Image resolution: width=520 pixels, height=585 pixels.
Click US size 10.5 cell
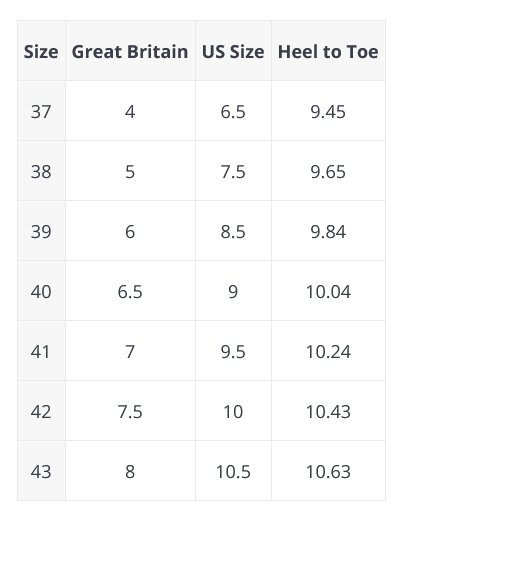click(233, 471)
